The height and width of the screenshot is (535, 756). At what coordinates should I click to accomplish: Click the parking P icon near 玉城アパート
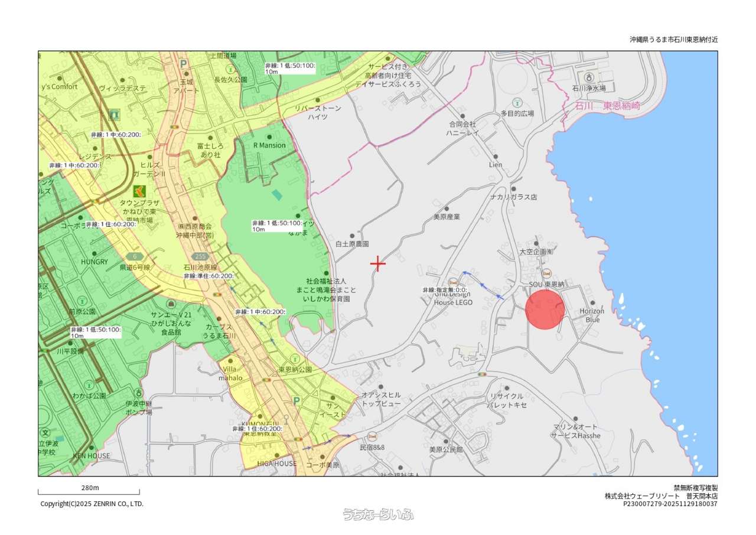183,64
